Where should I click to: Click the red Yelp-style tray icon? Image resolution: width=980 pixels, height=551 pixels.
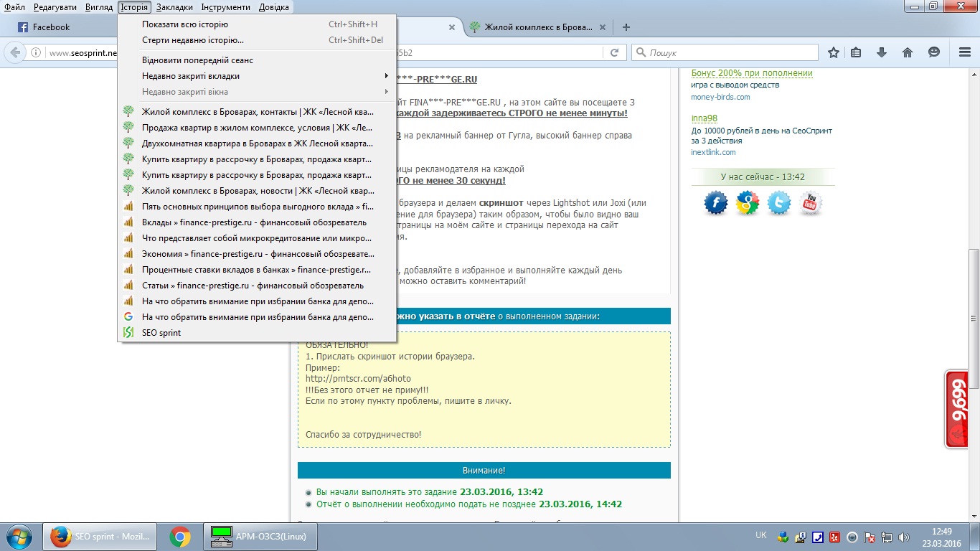(x=835, y=537)
